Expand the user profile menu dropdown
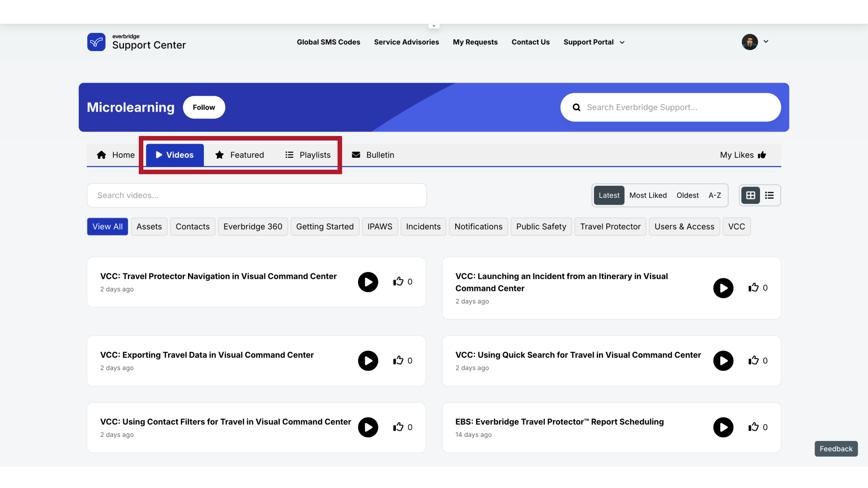 click(x=765, y=42)
